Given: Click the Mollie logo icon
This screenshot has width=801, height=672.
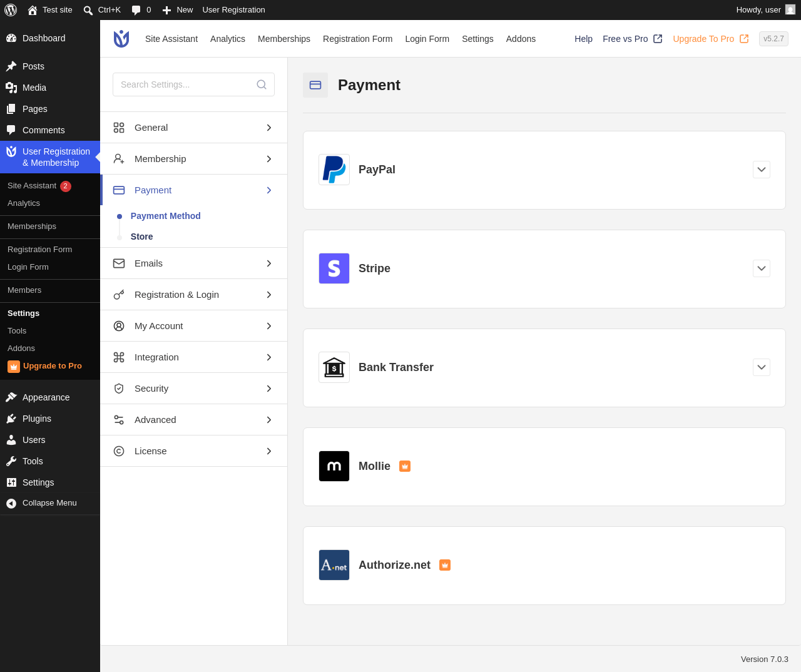Looking at the screenshot, I should (x=334, y=466).
